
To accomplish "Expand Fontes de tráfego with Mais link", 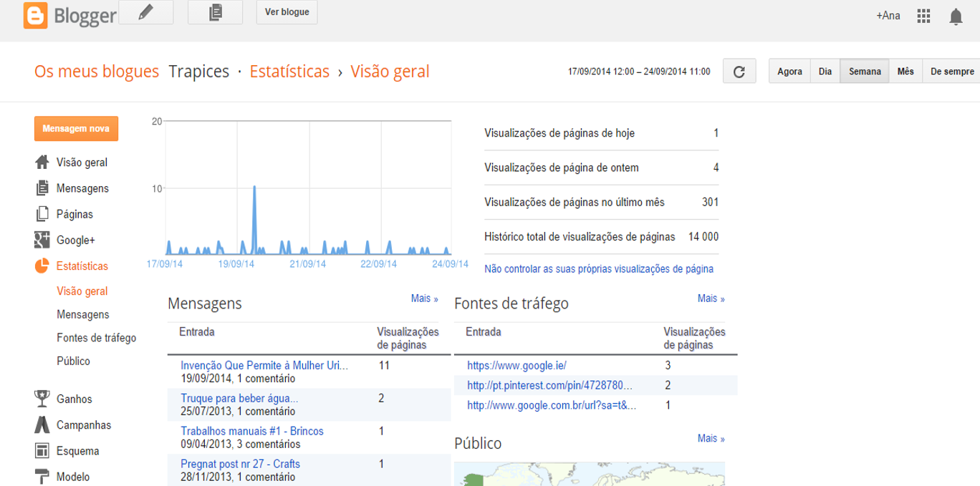I will click(711, 298).
